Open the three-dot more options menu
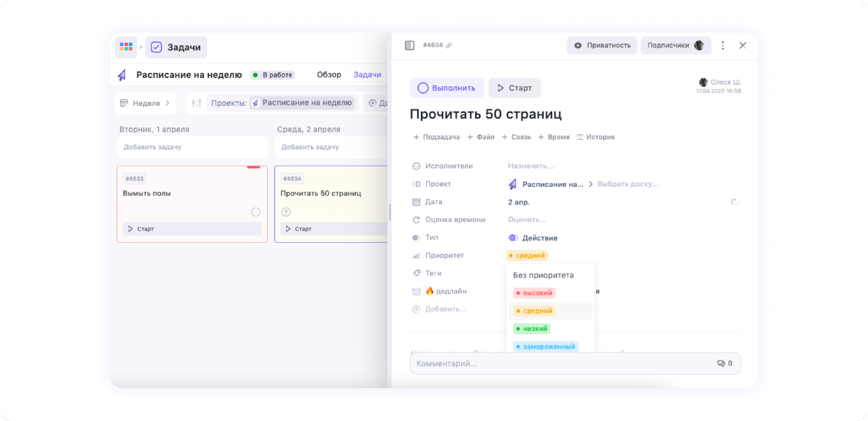The height and width of the screenshot is (421, 868). pyautogui.click(x=723, y=46)
